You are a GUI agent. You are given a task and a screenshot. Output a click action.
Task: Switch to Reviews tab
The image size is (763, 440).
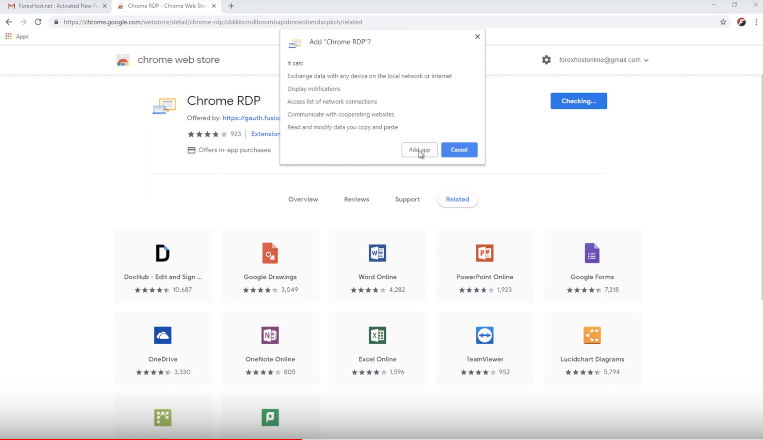click(357, 199)
